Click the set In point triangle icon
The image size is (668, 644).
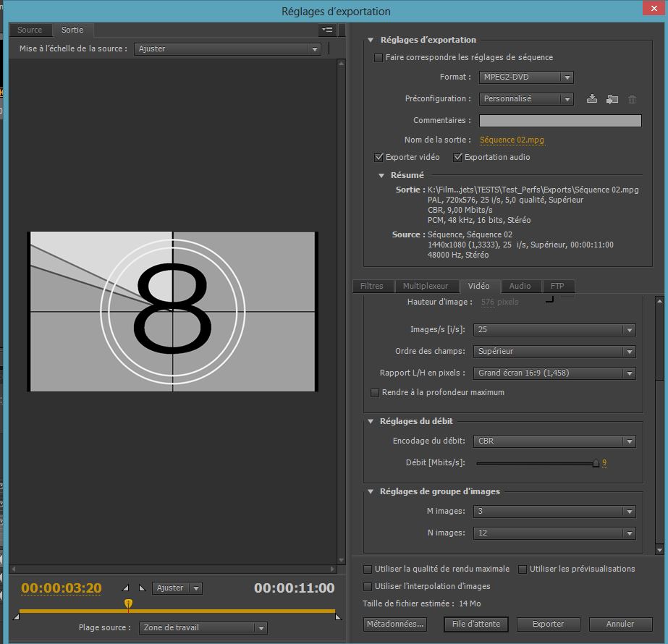[126, 588]
